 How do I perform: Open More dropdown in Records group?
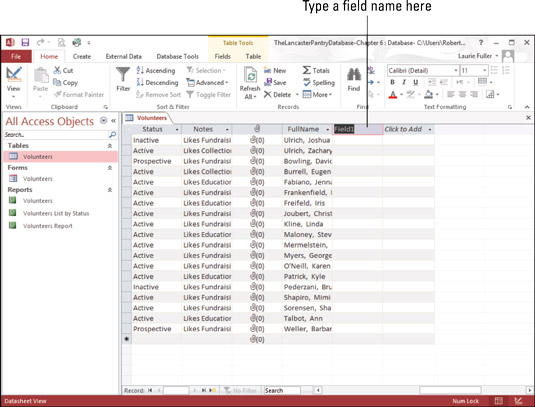pyautogui.click(x=317, y=95)
